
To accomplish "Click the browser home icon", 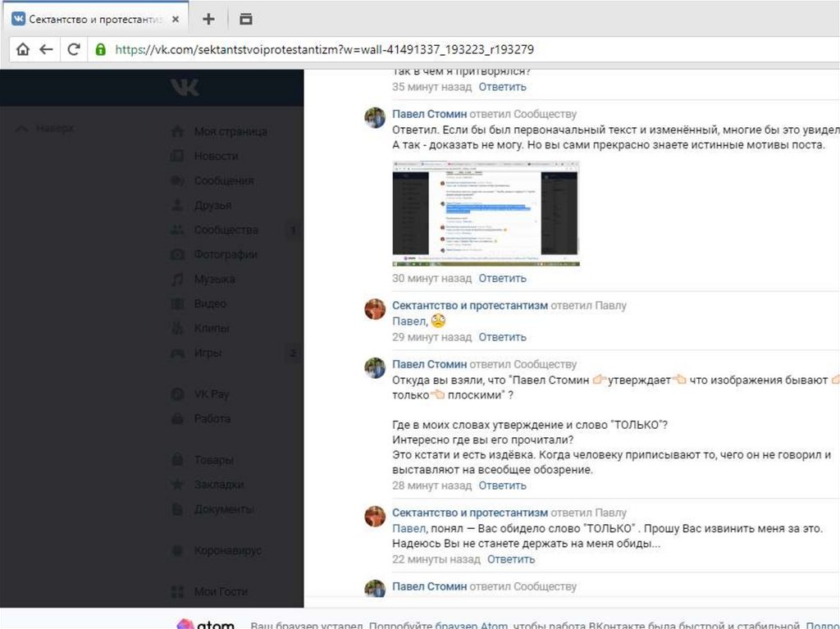I will point(22,49).
